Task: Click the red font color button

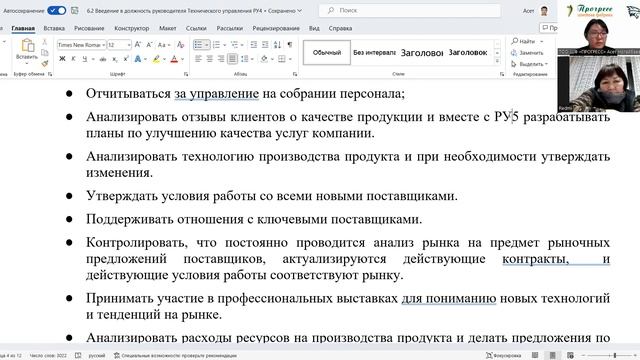Action: 174,59
